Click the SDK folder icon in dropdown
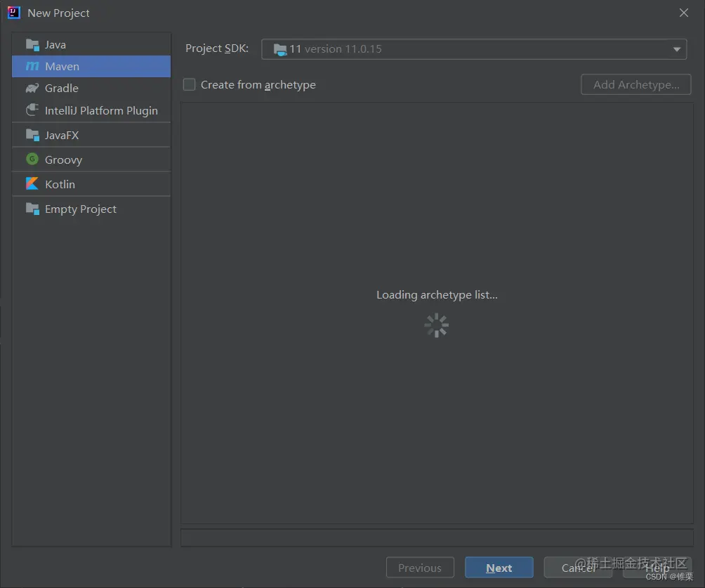The width and height of the screenshot is (705, 588). pyautogui.click(x=280, y=49)
